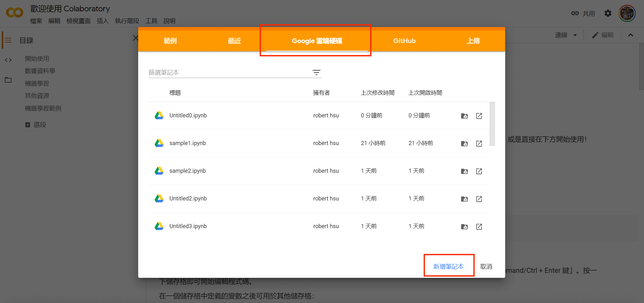Sort by the 上次修改時間 column header
The width and height of the screenshot is (644, 303).
[378, 93]
